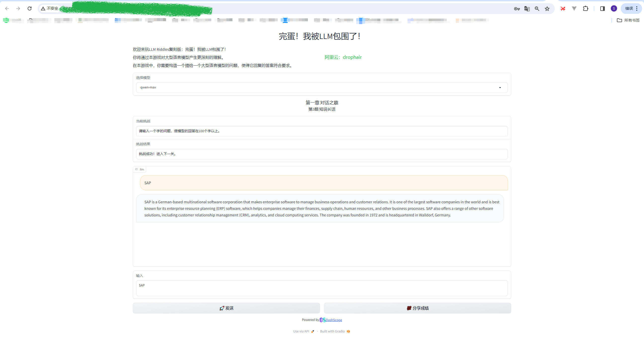Open the Built with Gradio link
This screenshot has height=338, width=644.
tap(335, 331)
